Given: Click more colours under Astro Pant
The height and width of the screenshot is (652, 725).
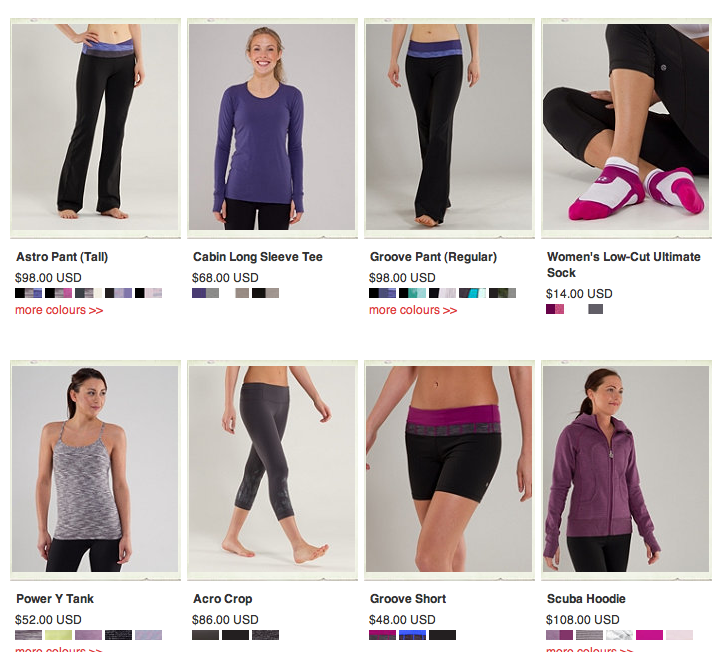Looking at the screenshot, I should [59, 310].
